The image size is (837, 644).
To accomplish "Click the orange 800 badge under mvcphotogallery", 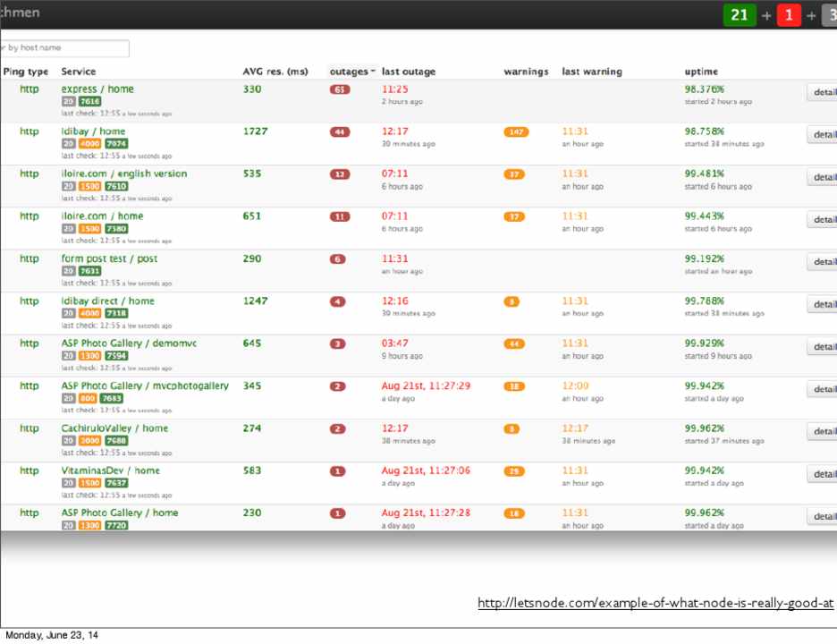I will [88, 399].
